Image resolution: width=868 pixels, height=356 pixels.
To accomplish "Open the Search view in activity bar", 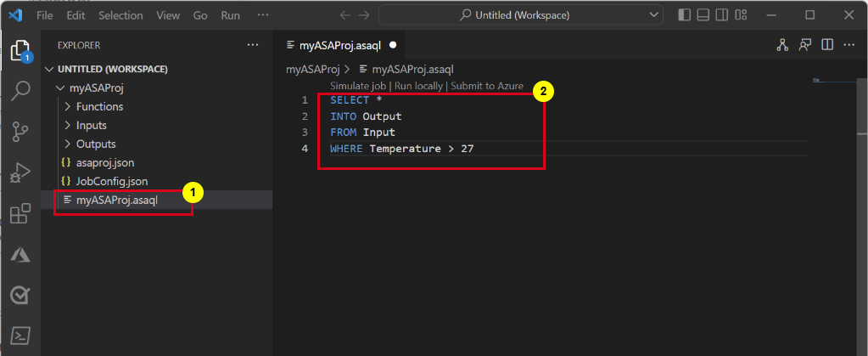I will [20, 91].
